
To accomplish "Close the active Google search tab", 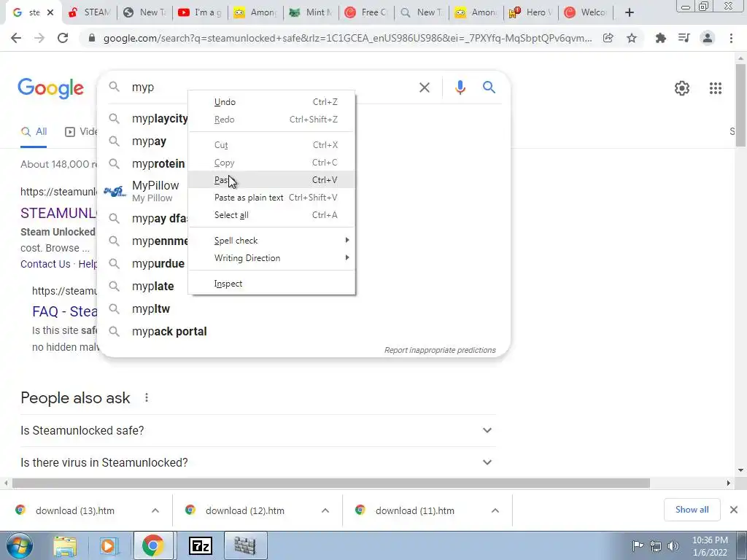I will tap(50, 13).
